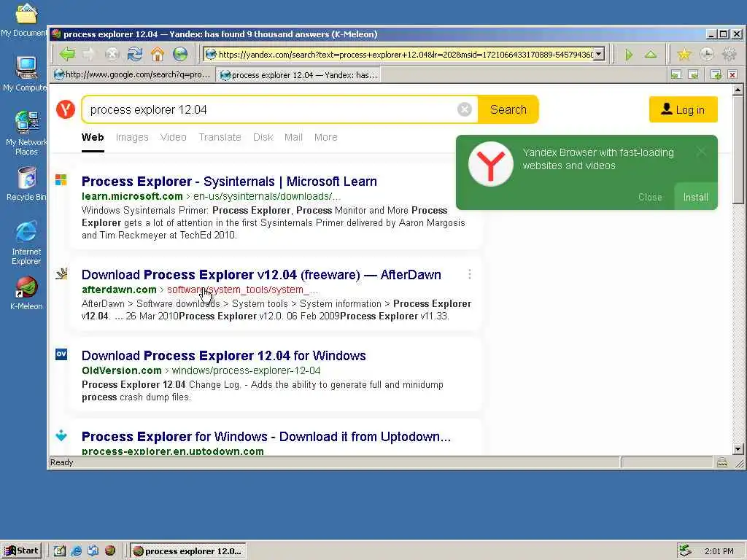Open the Translate tab
This screenshot has height=560, width=747.
[x=220, y=137]
